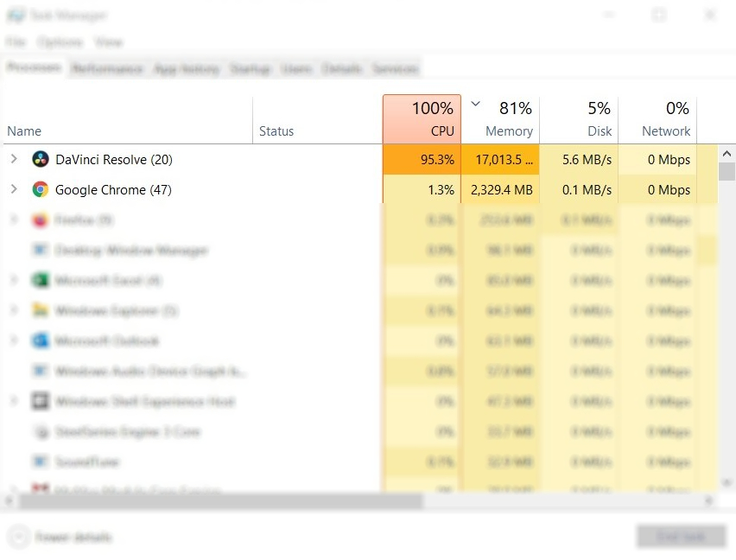This screenshot has height=560, width=736.
Task: Click Fewer details to collapse view
Action: click(x=62, y=537)
